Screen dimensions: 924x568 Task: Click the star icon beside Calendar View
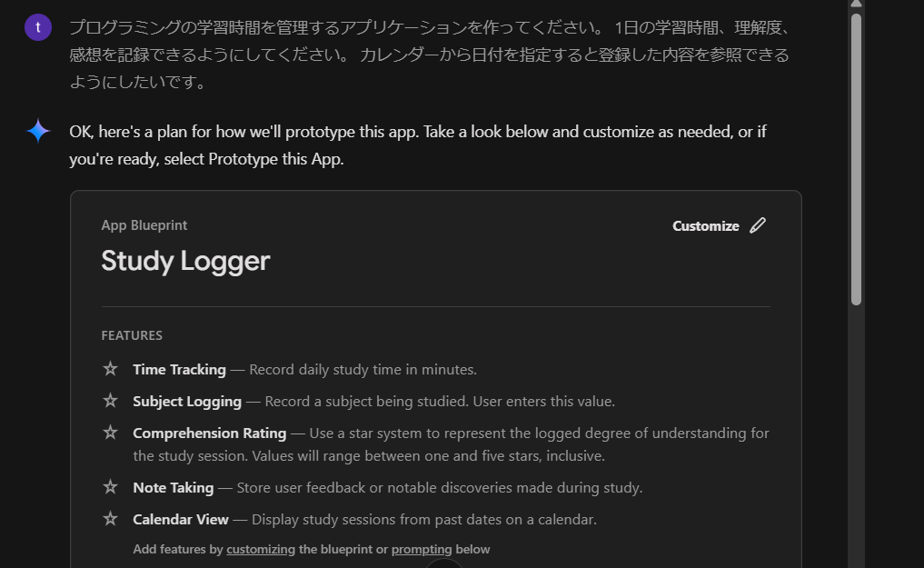[x=111, y=519]
